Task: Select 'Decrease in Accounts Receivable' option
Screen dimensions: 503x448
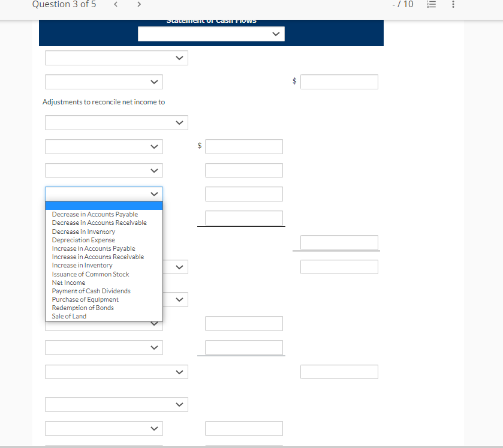Action: [104, 223]
